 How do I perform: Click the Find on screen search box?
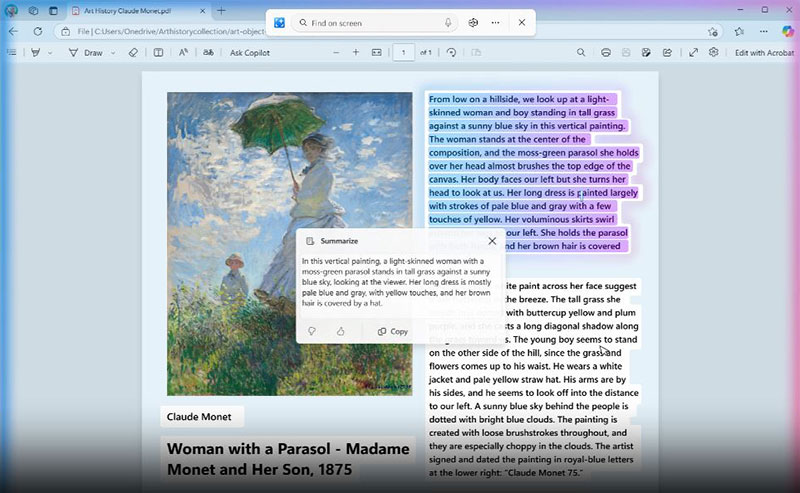375,23
